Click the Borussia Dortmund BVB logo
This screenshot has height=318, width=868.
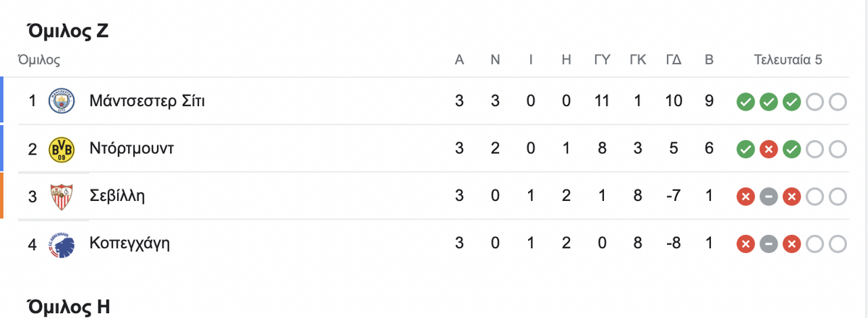(61, 149)
